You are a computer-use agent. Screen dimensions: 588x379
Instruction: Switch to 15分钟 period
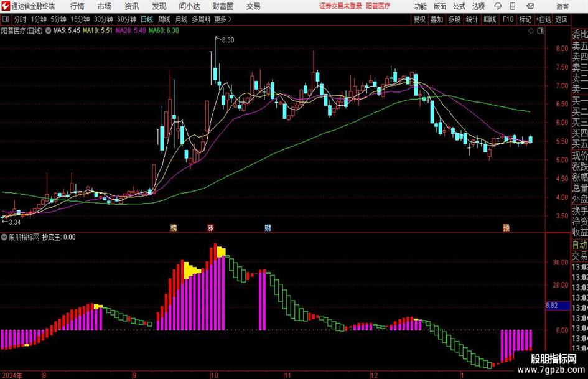pyautogui.click(x=80, y=19)
